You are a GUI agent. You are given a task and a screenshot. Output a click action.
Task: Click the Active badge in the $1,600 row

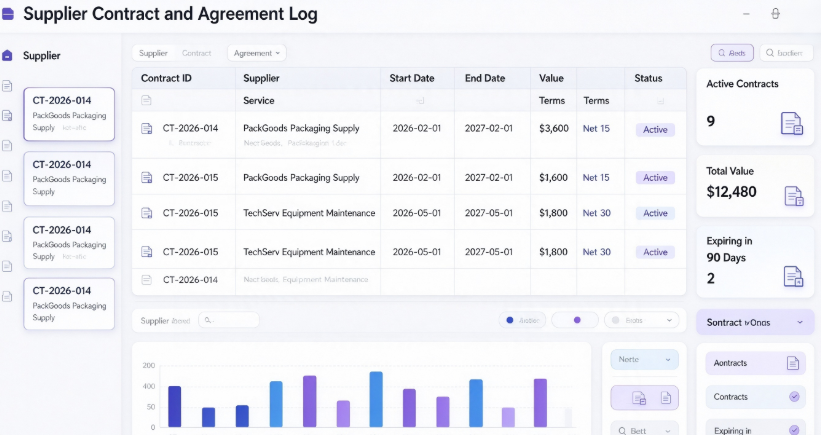(x=655, y=178)
